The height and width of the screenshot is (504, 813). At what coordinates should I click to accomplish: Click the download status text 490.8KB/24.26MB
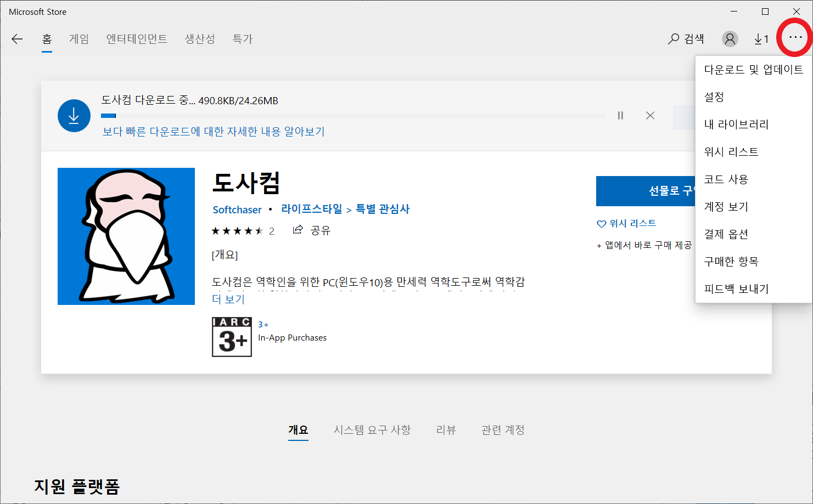[x=238, y=101]
